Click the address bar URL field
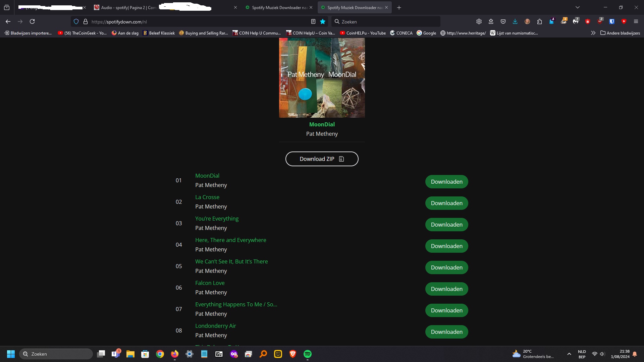 point(200,21)
